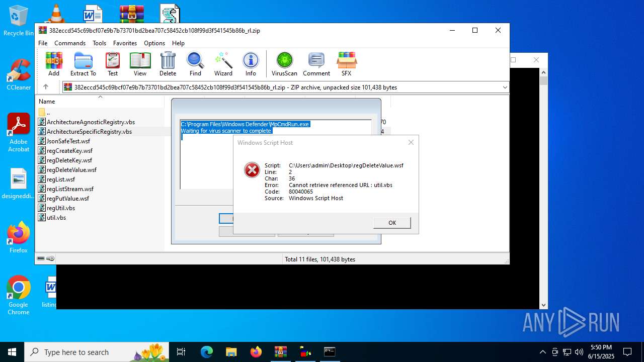Click the taskbar search box
Image resolution: width=644 pixels, height=362 pixels.
point(97,352)
